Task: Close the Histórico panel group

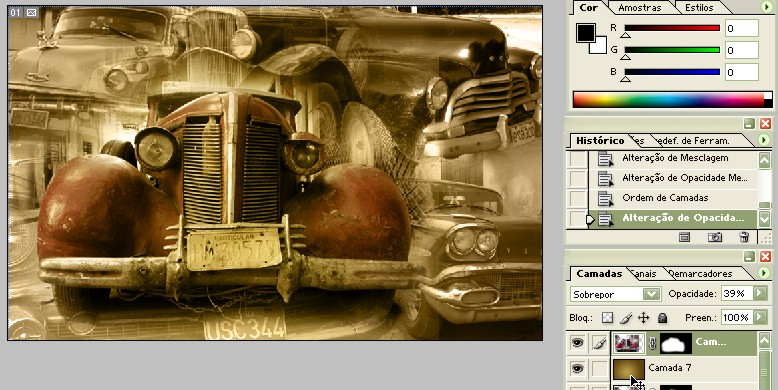Action: click(x=766, y=124)
